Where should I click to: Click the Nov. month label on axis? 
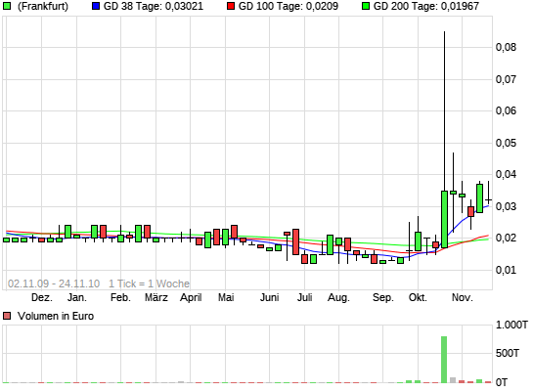(x=462, y=298)
